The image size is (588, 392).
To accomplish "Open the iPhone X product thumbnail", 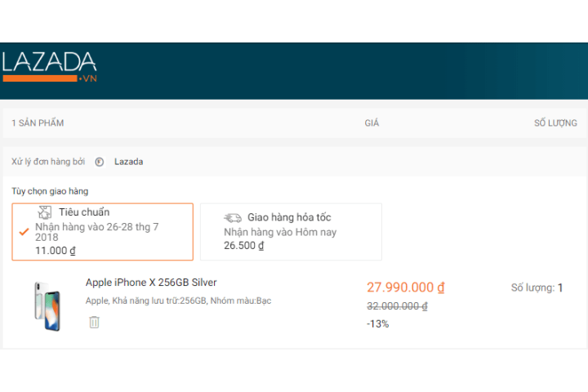I will tap(47, 305).
